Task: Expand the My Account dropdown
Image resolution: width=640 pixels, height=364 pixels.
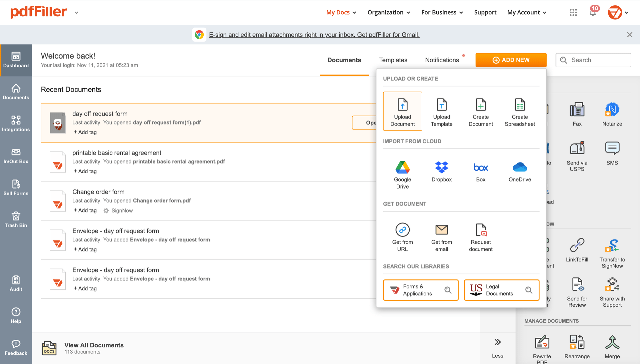Action: tap(526, 12)
